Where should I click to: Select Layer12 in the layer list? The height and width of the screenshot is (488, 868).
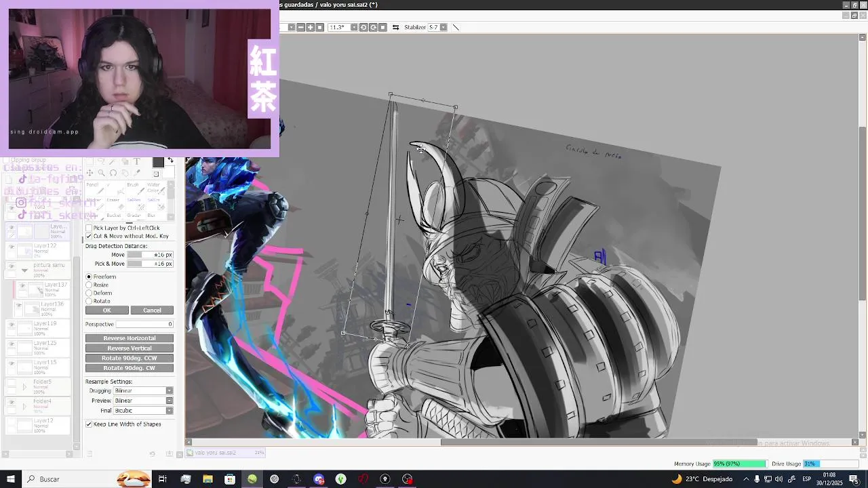[x=38, y=426]
